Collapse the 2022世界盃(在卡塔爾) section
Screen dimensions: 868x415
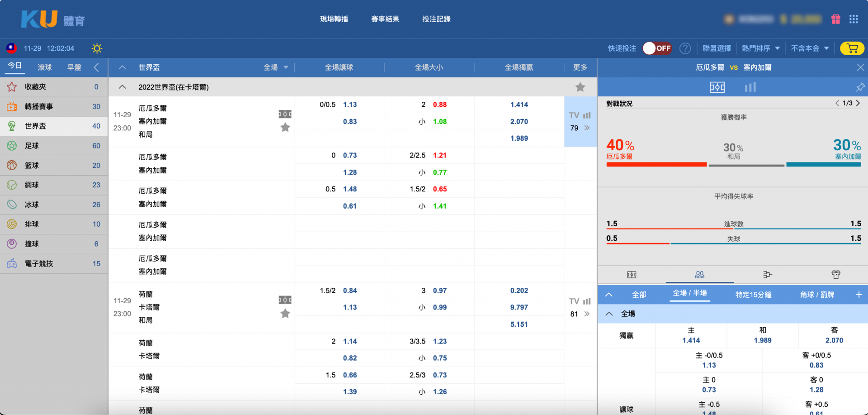click(x=122, y=87)
